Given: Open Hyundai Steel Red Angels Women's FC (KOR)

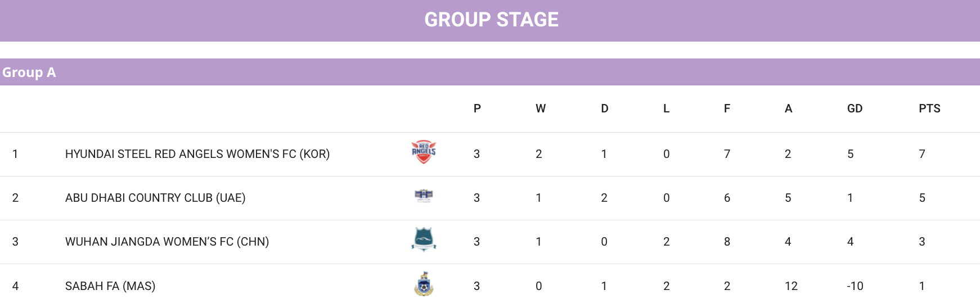Looking at the screenshot, I should [197, 154].
